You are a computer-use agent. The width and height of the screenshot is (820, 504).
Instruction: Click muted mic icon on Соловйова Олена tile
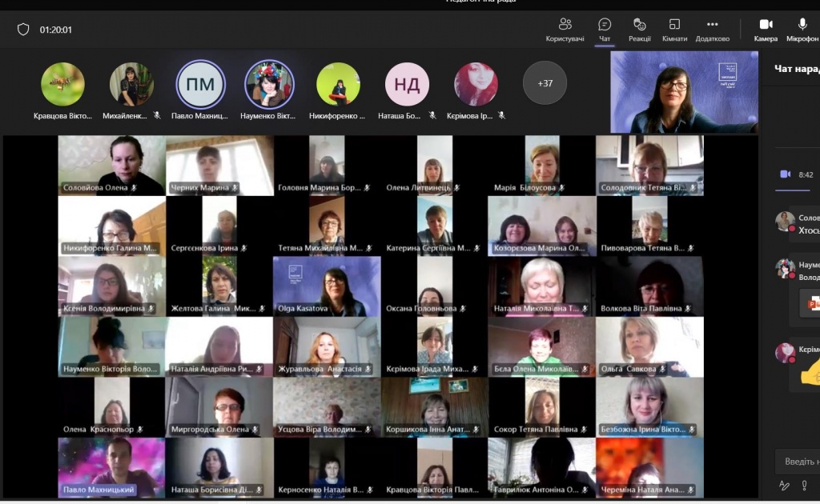pyautogui.click(x=134, y=187)
